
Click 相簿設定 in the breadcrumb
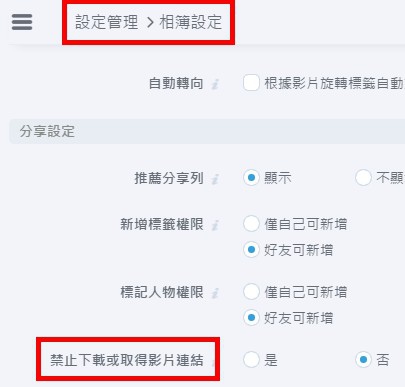pos(191,22)
